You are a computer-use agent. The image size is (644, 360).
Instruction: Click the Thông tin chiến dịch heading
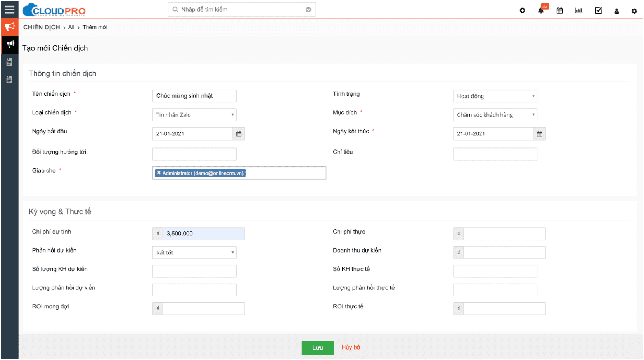pos(62,73)
